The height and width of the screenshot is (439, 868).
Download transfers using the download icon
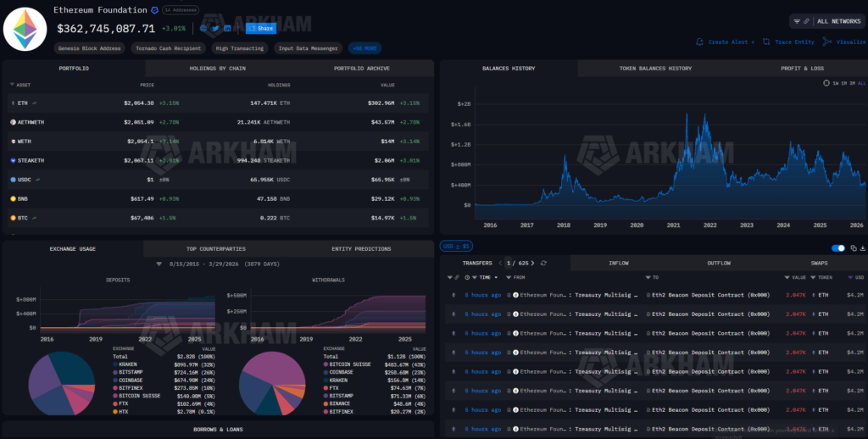click(862, 248)
